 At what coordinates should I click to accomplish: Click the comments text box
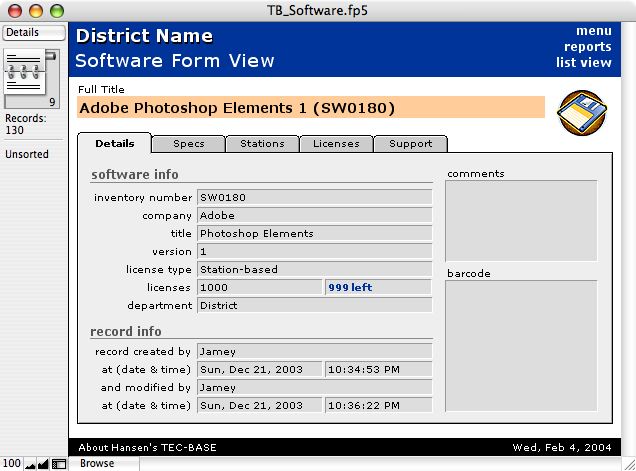(x=521, y=221)
